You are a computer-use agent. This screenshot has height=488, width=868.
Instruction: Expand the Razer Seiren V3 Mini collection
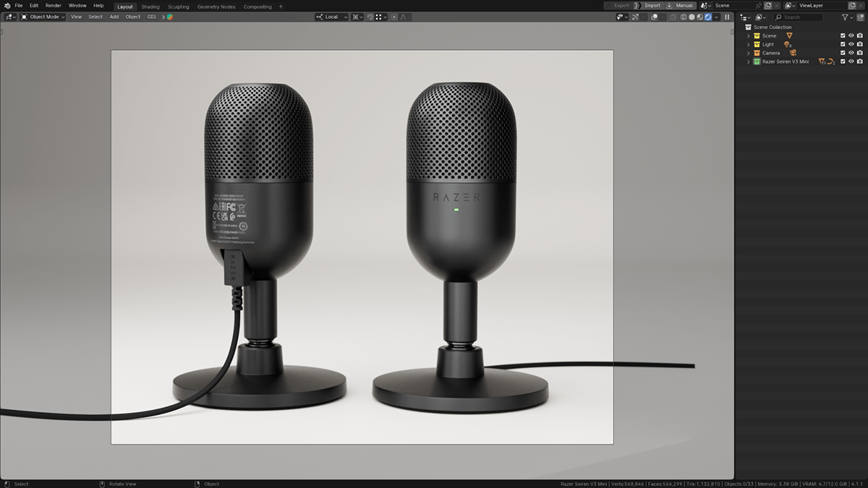749,61
